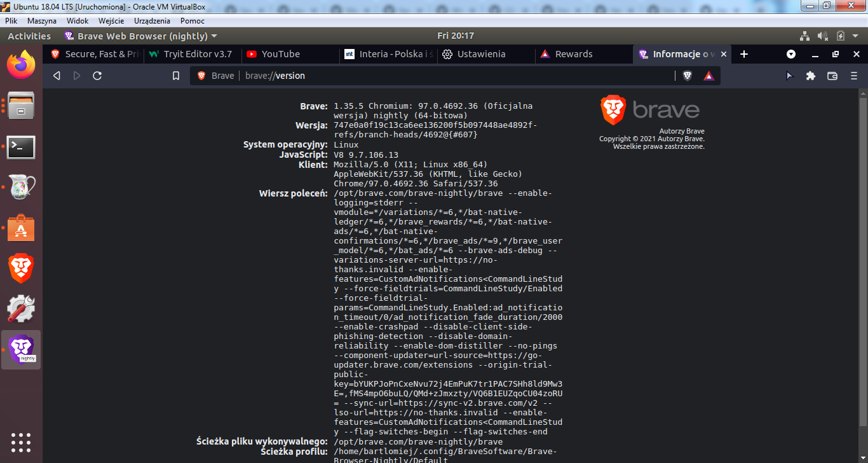This screenshot has height=463, width=868.
Task: Reload the brave://version page
Action: pos(97,75)
